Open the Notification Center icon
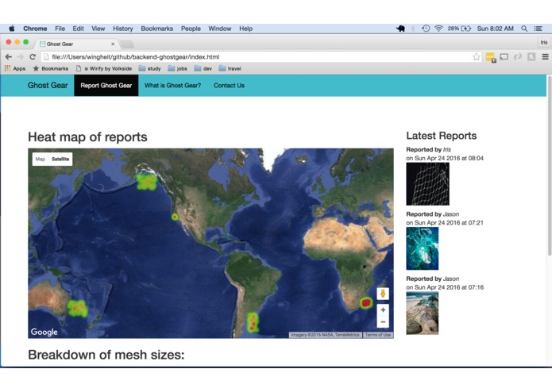This screenshot has height=392, width=552. [x=538, y=29]
